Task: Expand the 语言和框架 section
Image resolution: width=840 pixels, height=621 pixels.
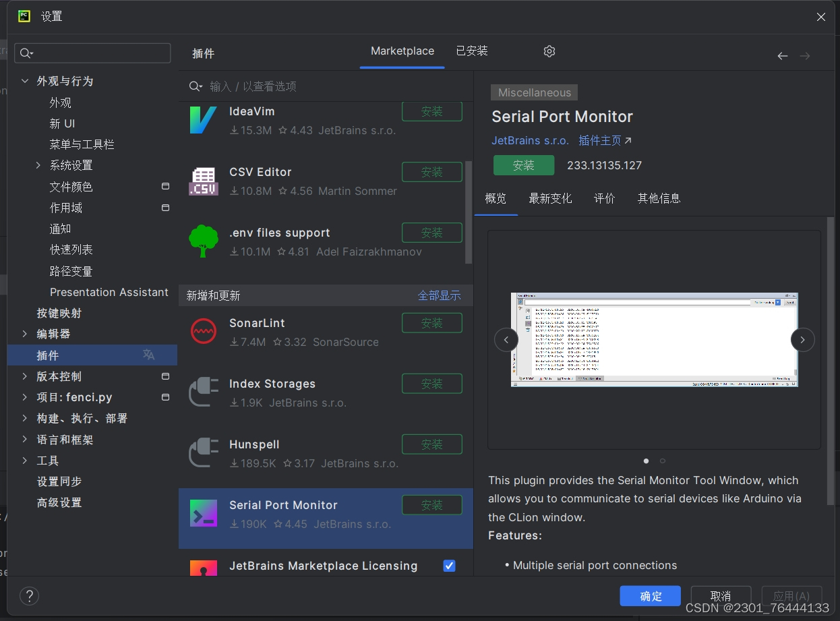Action: pos(25,440)
